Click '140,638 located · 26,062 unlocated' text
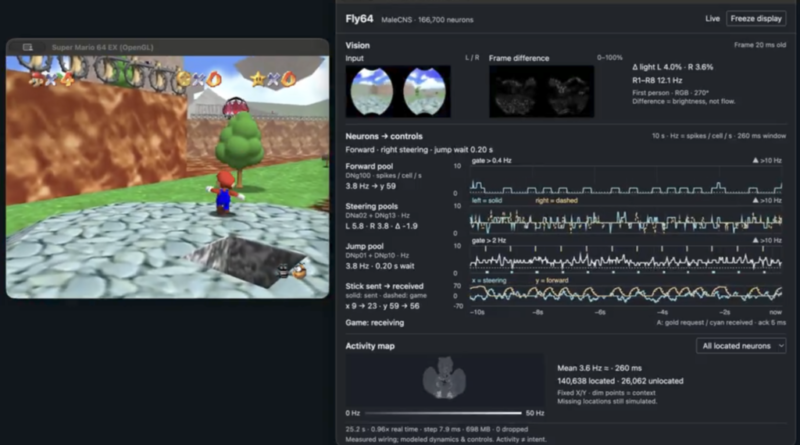The image size is (800, 445). pyautogui.click(x=620, y=381)
